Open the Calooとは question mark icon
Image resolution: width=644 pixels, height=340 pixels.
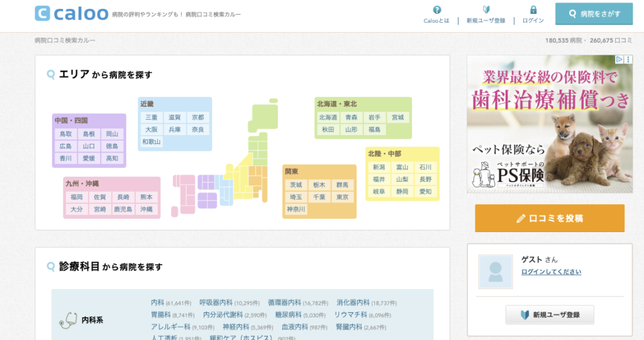pos(437,9)
